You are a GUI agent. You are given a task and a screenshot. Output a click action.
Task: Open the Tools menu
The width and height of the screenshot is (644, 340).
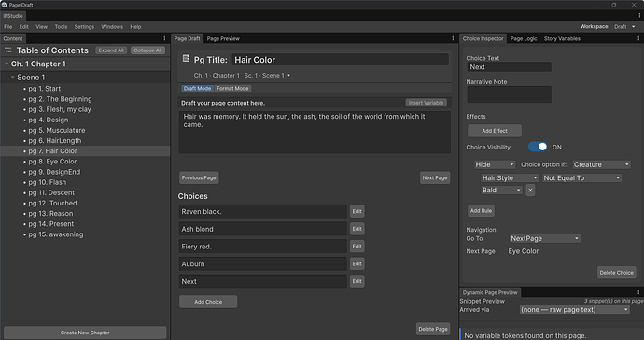click(x=61, y=27)
